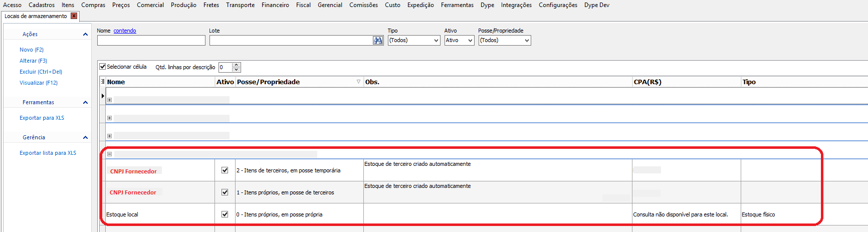Close the Locais de armazenamento tab

pyautogui.click(x=74, y=16)
